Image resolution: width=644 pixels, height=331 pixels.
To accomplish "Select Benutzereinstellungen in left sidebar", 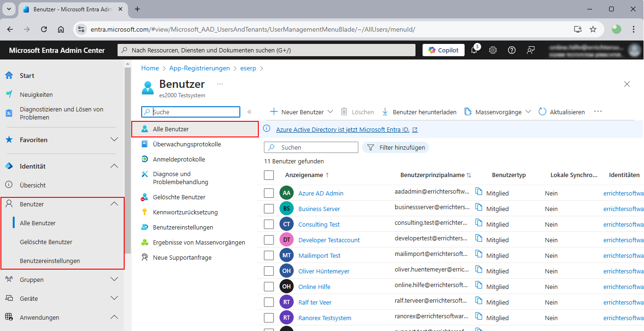I will pos(50,261).
